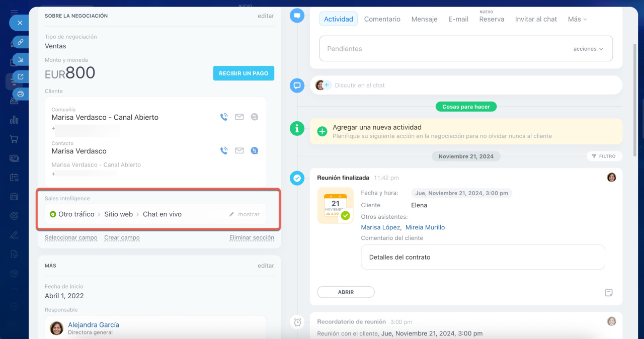Click the copy link side panel button

tap(21, 42)
